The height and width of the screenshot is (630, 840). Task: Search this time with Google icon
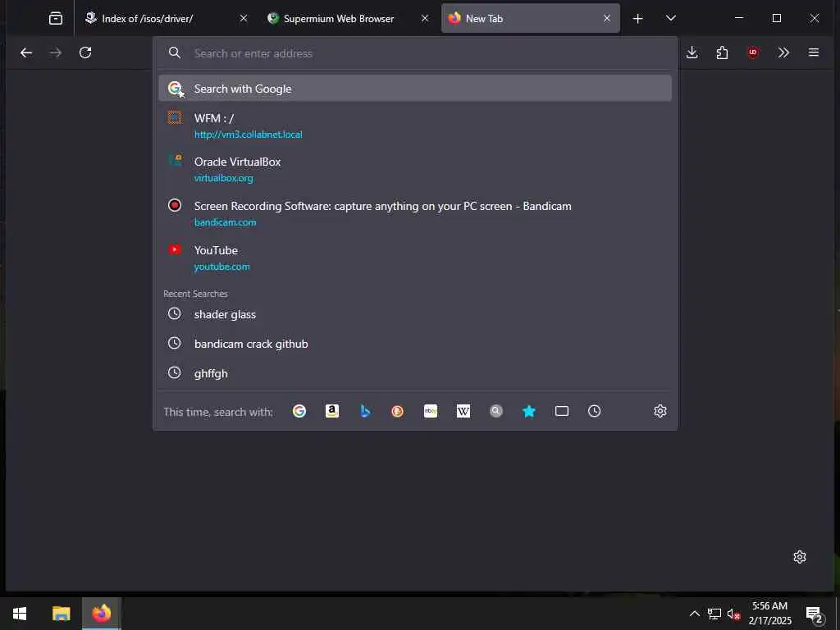tap(299, 411)
